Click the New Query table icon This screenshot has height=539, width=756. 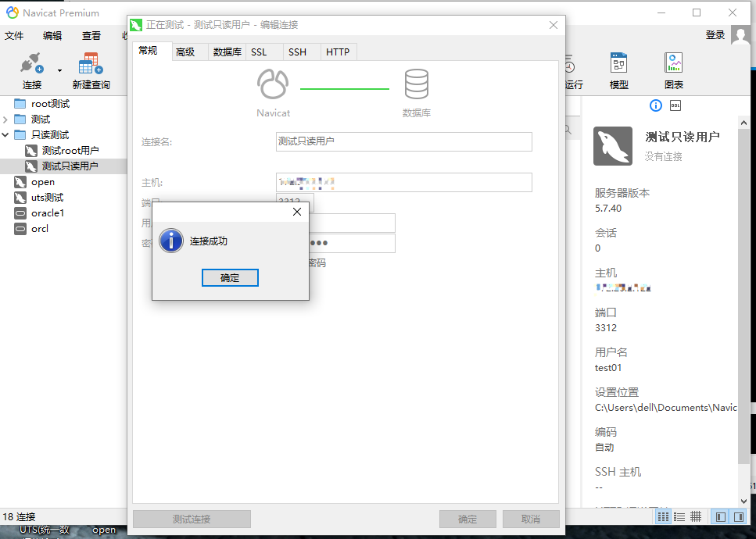pos(91,63)
